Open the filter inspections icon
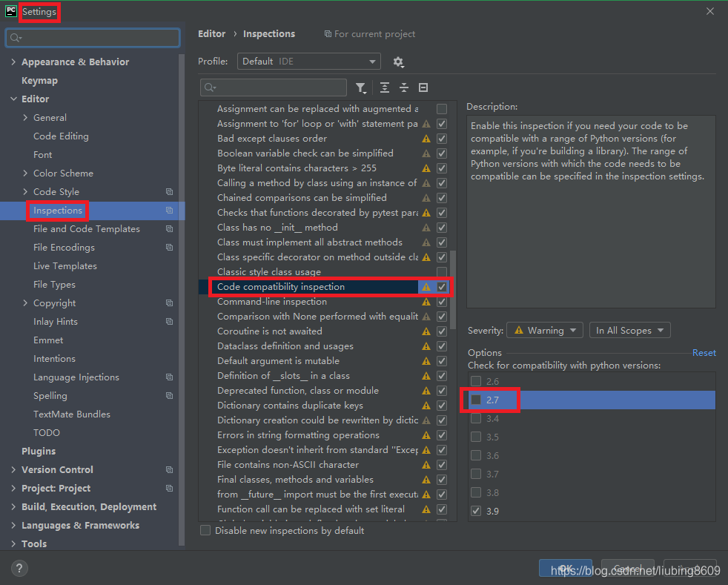This screenshot has width=728, height=585. click(x=361, y=87)
